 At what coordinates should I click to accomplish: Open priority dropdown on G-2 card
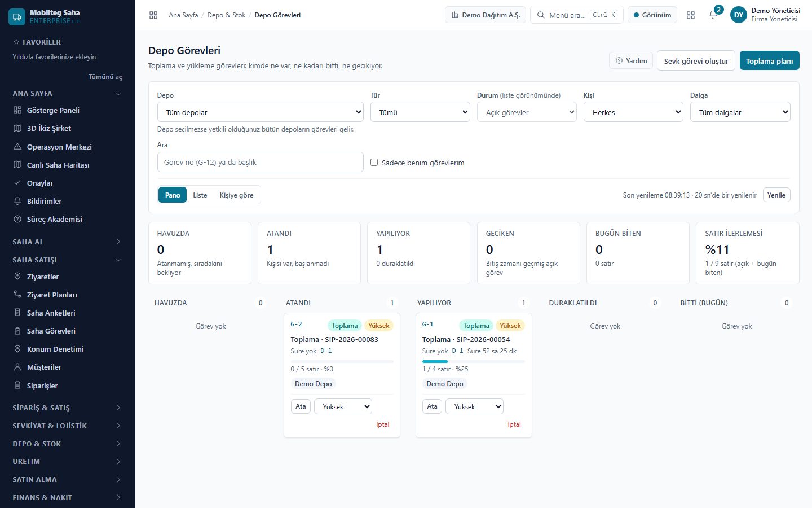pos(343,406)
